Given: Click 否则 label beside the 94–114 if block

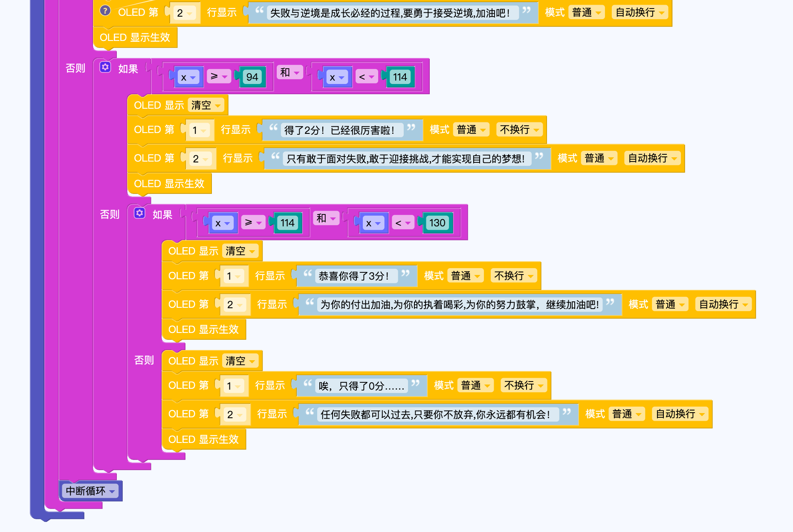Looking at the screenshot, I should 75,68.
